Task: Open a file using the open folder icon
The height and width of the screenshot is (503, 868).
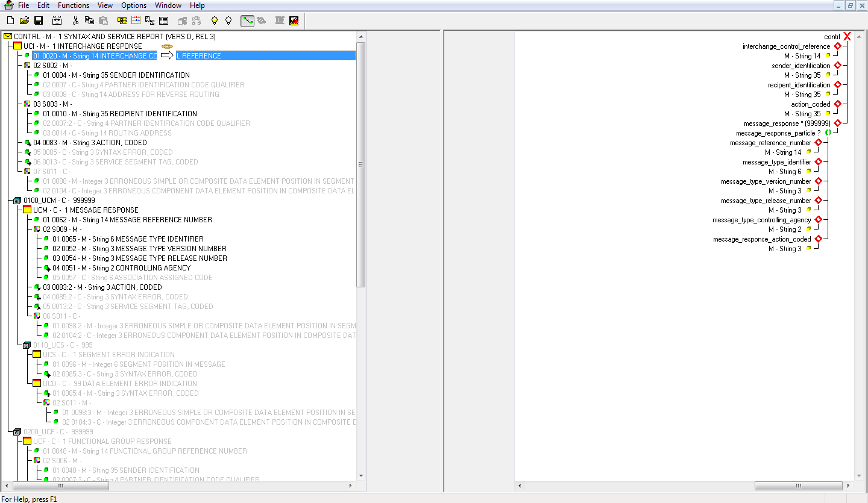Action: (24, 20)
